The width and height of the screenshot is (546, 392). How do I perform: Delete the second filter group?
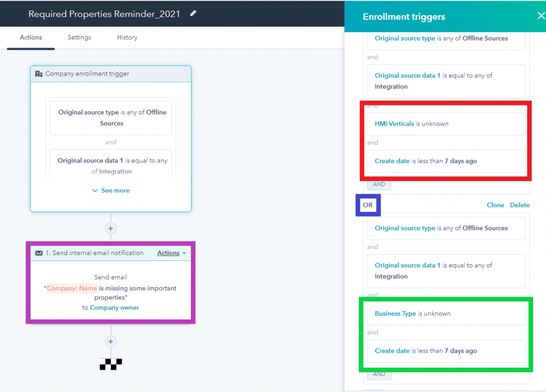(x=520, y=205)
